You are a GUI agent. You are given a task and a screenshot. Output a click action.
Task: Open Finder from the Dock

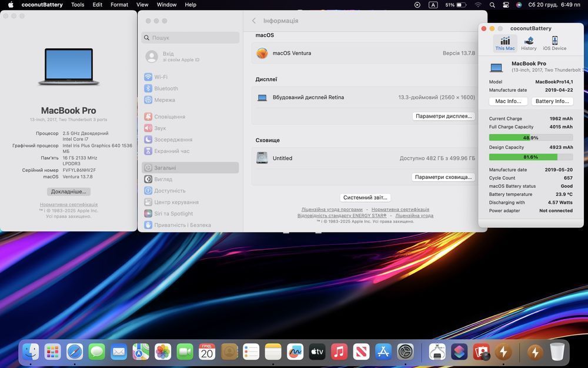coord(31,352)
